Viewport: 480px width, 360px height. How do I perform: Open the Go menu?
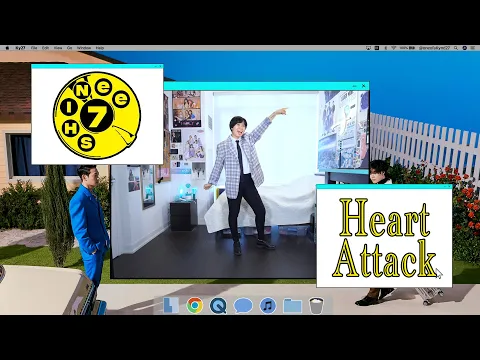tap(70, 48)
